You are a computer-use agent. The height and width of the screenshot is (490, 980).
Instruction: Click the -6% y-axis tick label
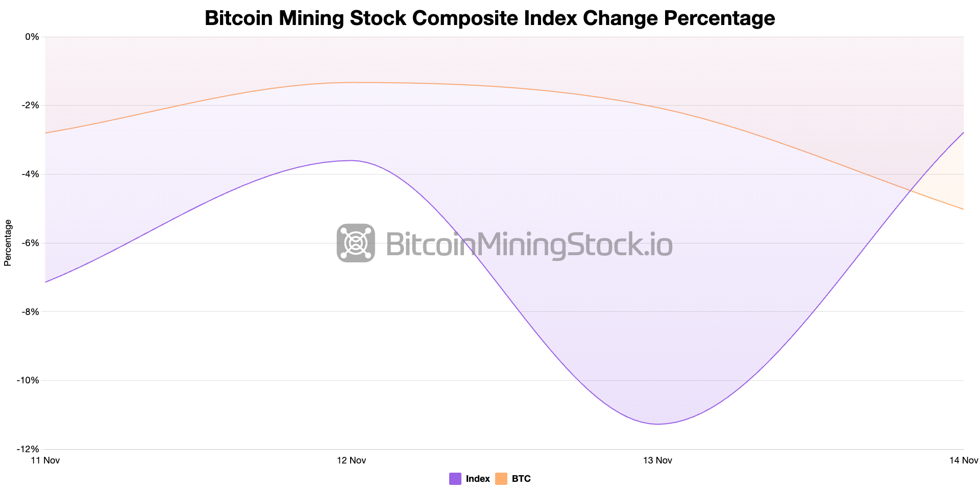click(x=30, y=243)
